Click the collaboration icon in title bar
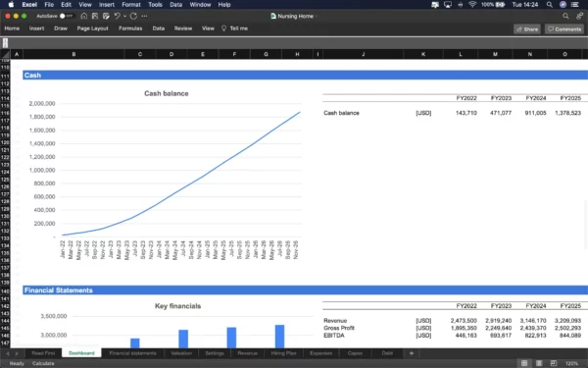The height and width of the screenshot is (368, 588). coord(580,16)
